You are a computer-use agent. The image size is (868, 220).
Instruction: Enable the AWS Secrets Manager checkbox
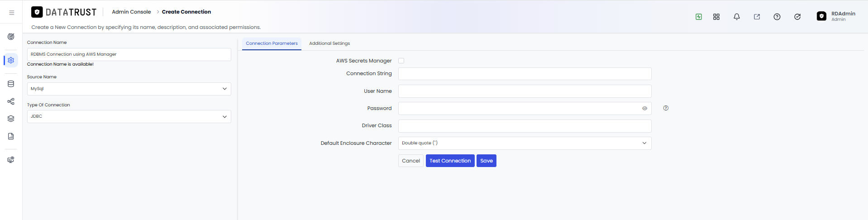[x=401, y=61]
